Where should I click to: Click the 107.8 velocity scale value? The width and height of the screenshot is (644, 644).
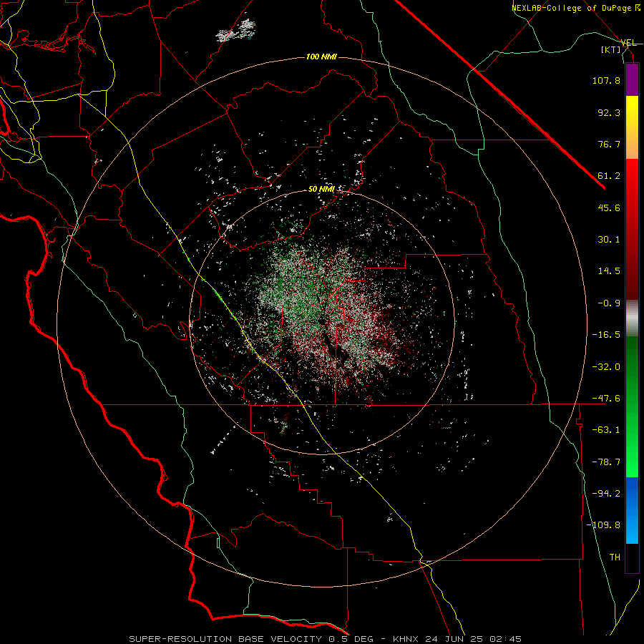point(606,80)
